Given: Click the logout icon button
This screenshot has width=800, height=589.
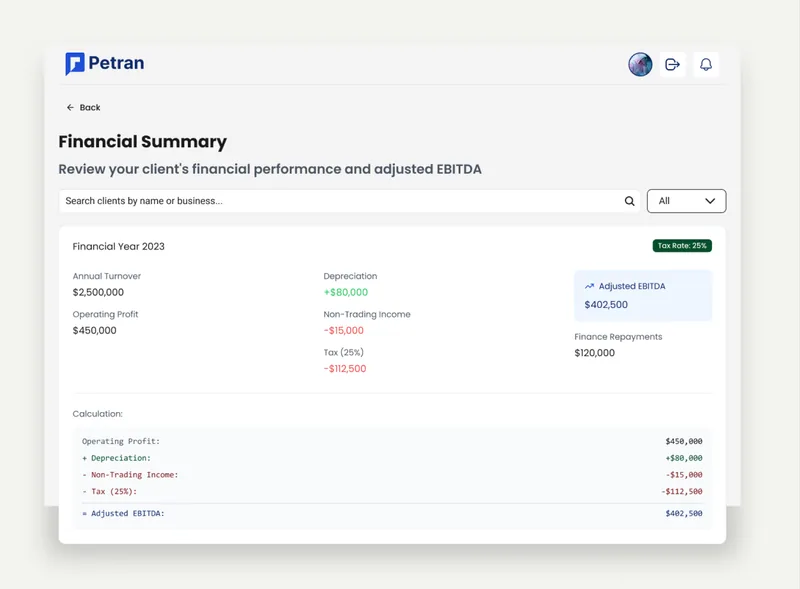Looking at the screenshot, I should pyautogui.click(x=672, y=64).
